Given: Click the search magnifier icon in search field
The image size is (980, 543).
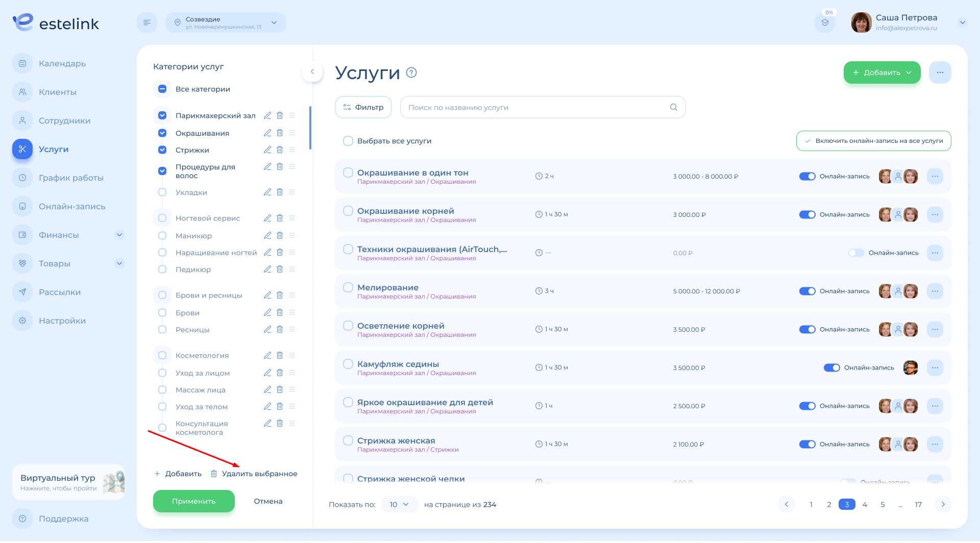Looking at the screenshot, I should [x=673, y=107].
